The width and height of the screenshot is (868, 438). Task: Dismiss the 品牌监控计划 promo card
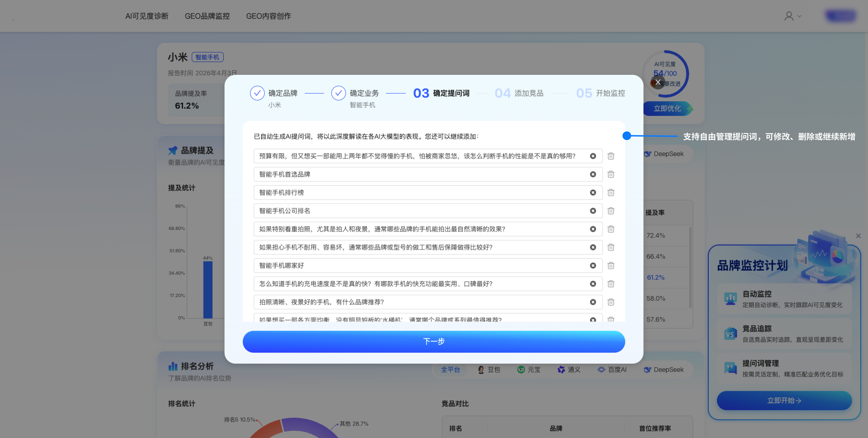(858, 236)
